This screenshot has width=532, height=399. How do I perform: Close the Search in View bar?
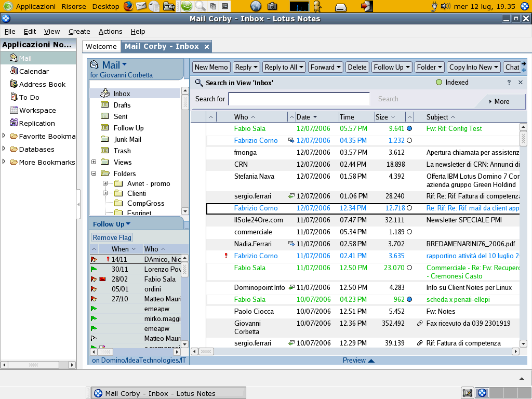521,83
